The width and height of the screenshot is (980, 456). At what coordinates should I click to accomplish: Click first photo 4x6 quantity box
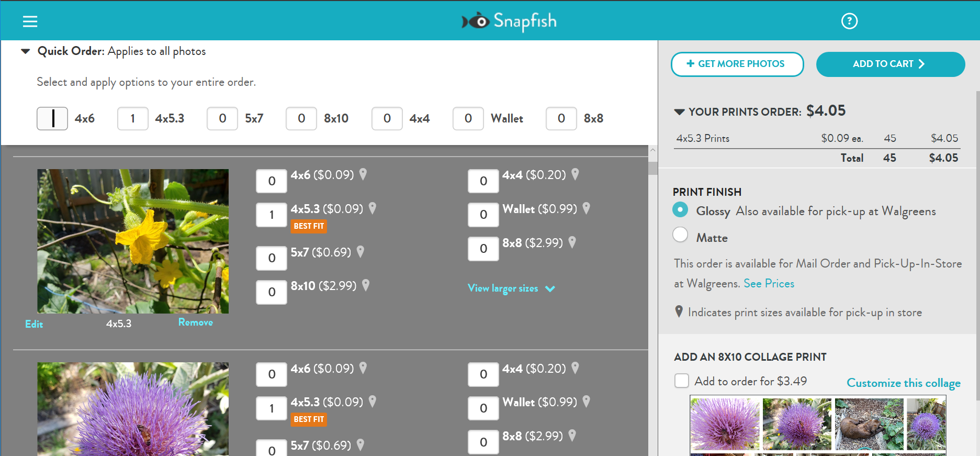tap(272, 181)
